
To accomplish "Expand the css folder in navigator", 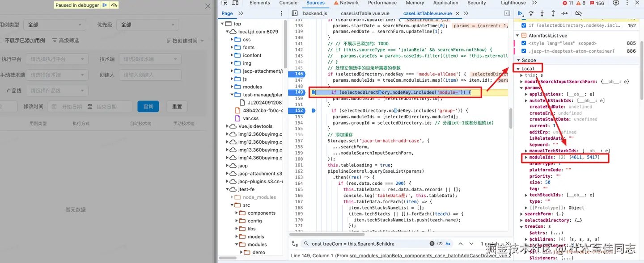I will tap(233, 40).
